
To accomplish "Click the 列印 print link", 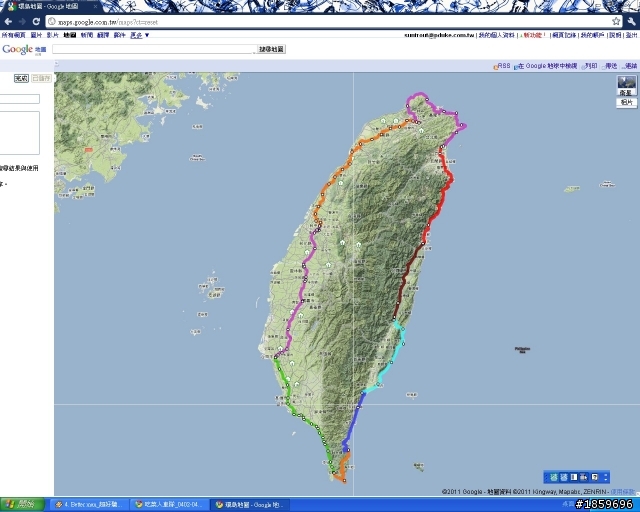I will click(x=590, y=66).
